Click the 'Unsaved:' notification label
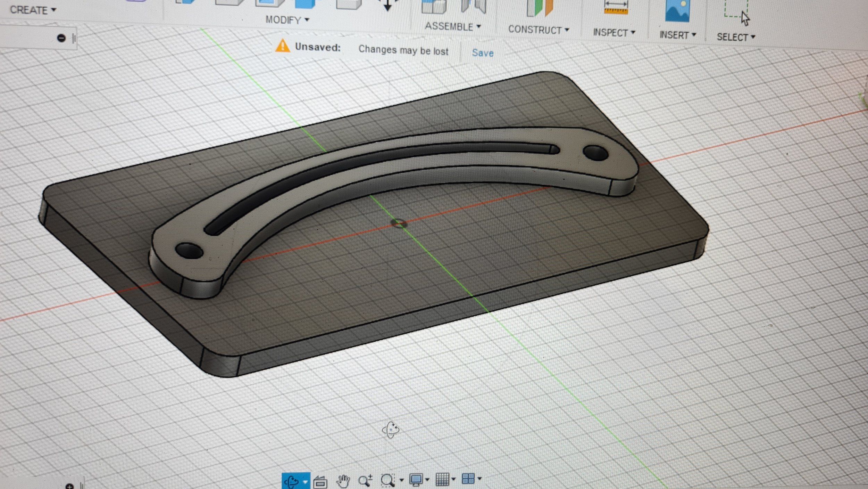 [x=318, y=47]
